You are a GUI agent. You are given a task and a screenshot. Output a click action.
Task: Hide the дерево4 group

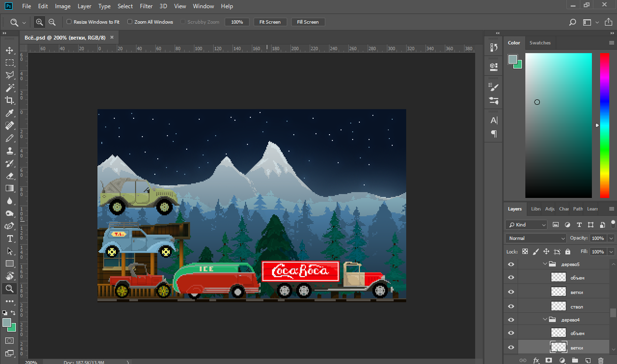(x=511, y=320)
